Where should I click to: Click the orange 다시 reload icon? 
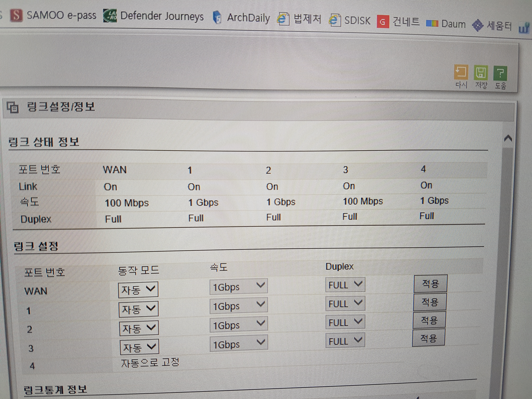pyautogui.click(x=461, y=72)
